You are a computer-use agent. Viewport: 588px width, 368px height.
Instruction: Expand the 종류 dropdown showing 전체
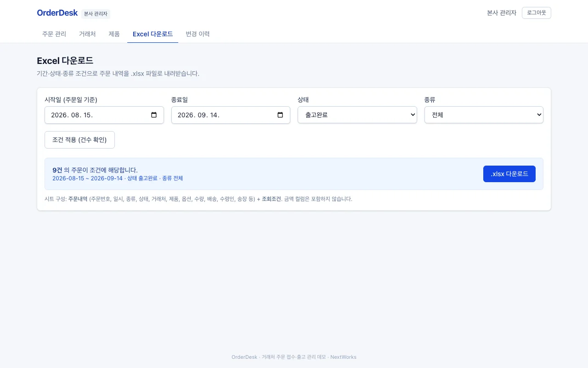pyautogui.click(x=484, y=115)
